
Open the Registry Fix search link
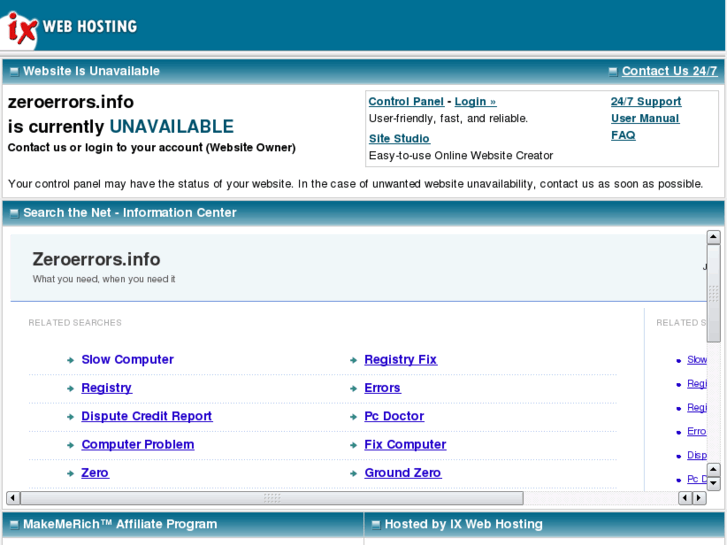pos(401,359)
